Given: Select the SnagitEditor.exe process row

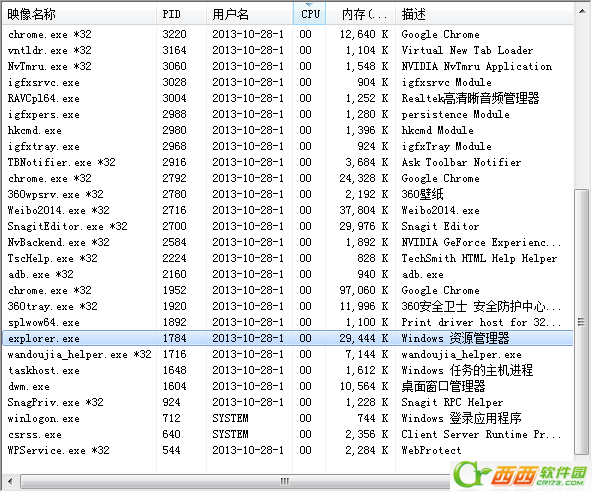Looking at the screenshot, I should (288, 226).
